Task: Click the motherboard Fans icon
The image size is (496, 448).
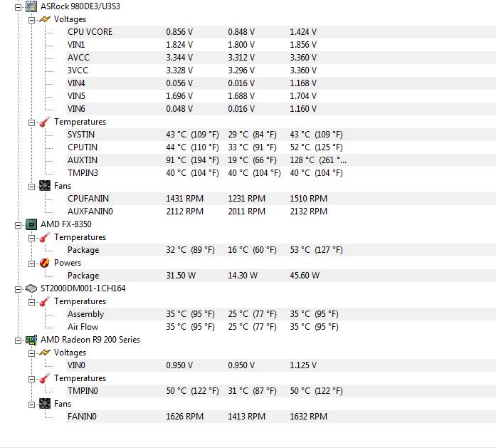Action: click(x=45, y=186)
